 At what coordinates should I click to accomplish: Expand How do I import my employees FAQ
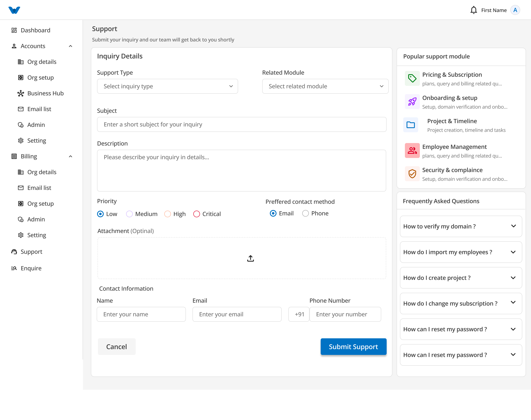pyautogui.click(x=461, y=252)
